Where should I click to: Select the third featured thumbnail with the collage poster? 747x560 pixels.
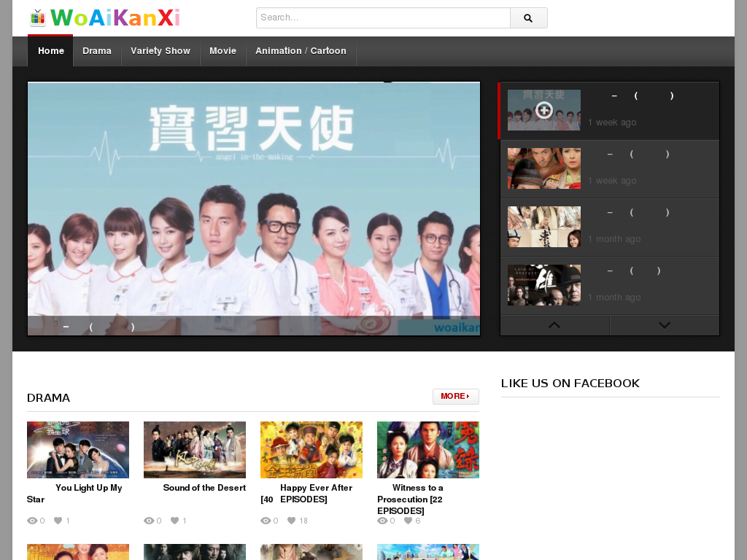544,227
